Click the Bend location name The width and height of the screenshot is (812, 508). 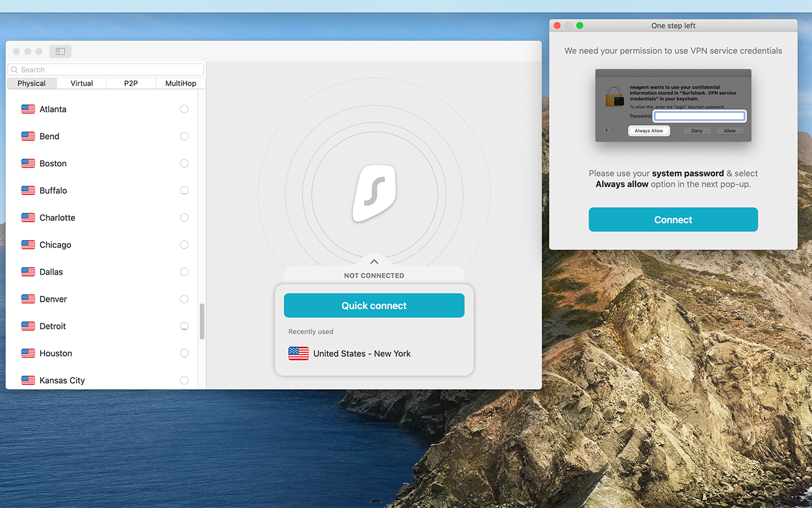click(x=49, y=137)
